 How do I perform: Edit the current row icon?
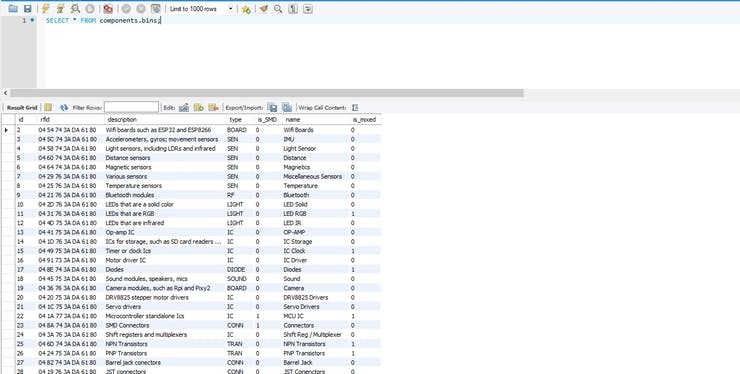184,108
